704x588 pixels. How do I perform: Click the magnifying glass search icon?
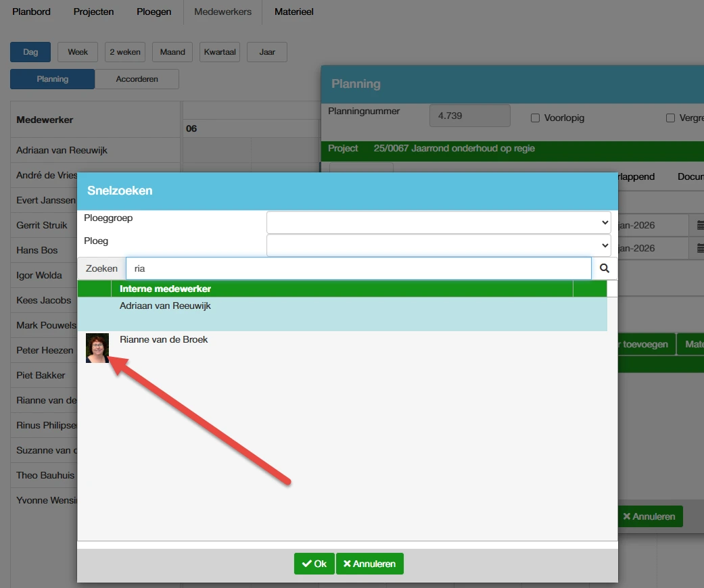pos(604,268)
